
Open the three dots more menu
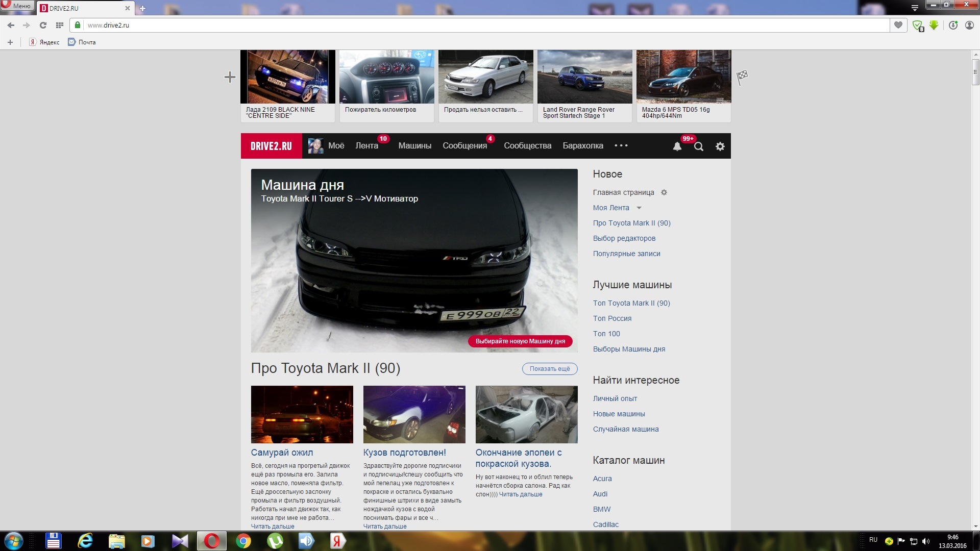[x=621, y=145]
